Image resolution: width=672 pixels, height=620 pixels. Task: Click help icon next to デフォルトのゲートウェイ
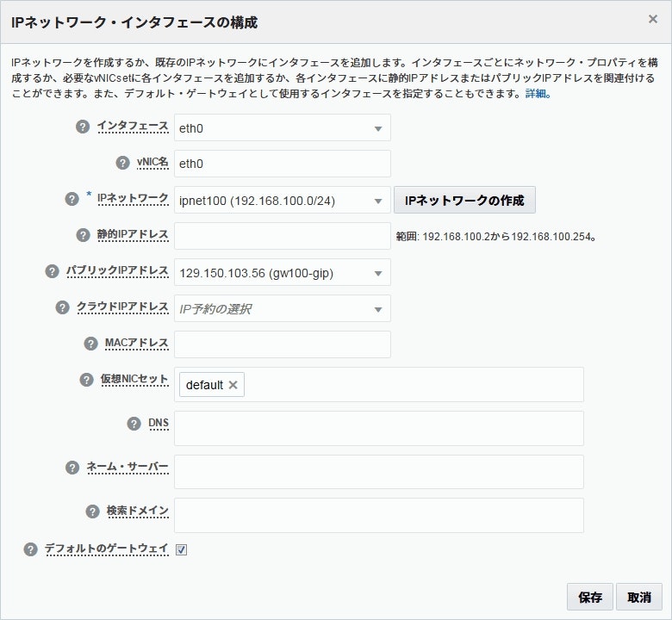pos(30,549)
